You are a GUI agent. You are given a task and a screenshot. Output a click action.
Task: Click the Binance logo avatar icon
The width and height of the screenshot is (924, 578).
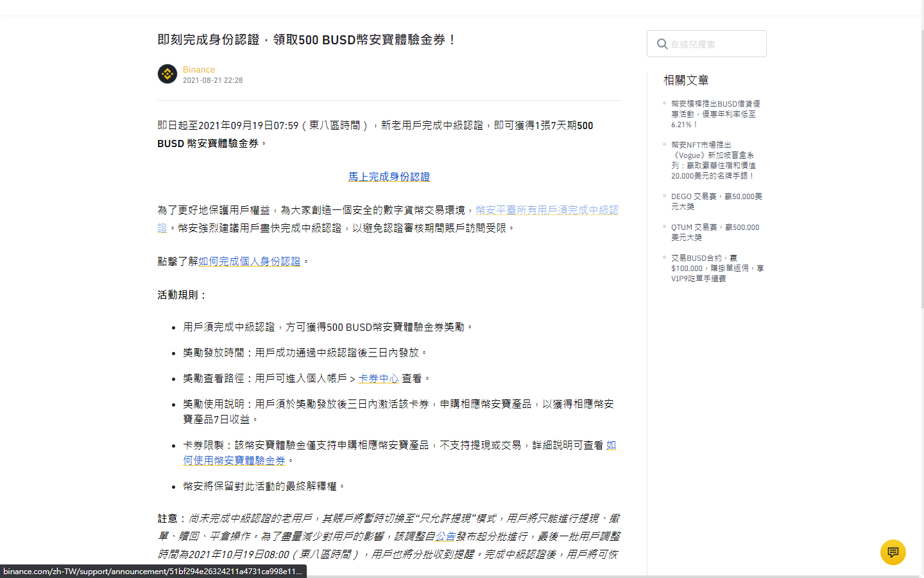point(167,74)
